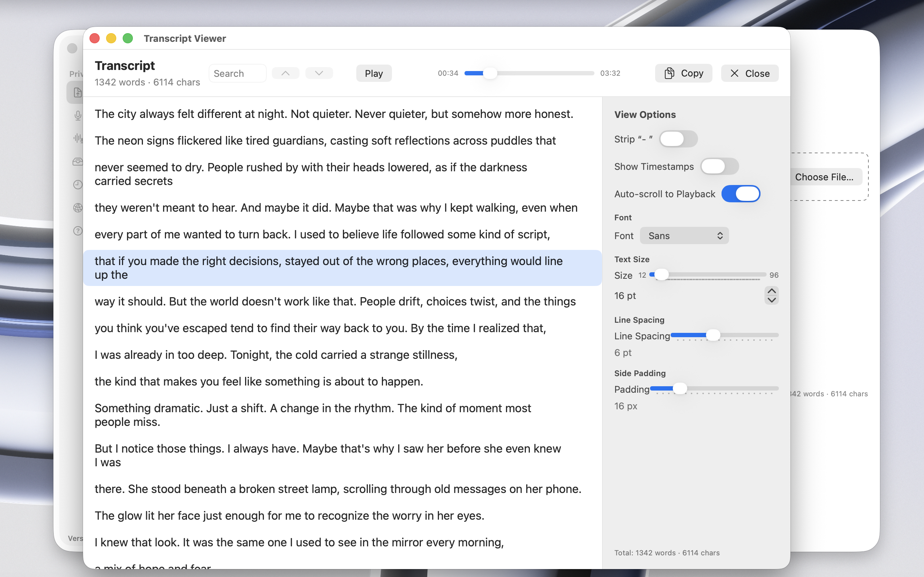The height and width of the screenshot is (577, 924).
Task: Click the microphone sidebar icon
Action: click(x=78, y=115)
